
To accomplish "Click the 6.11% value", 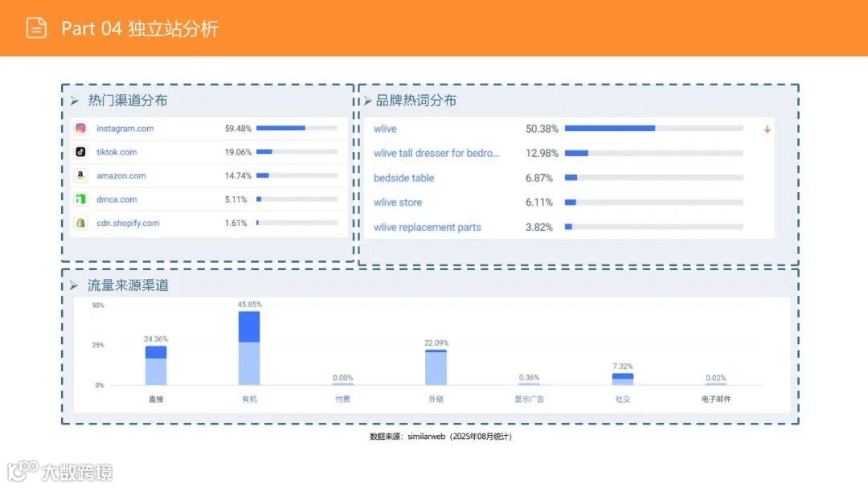I will pos(539,202).
